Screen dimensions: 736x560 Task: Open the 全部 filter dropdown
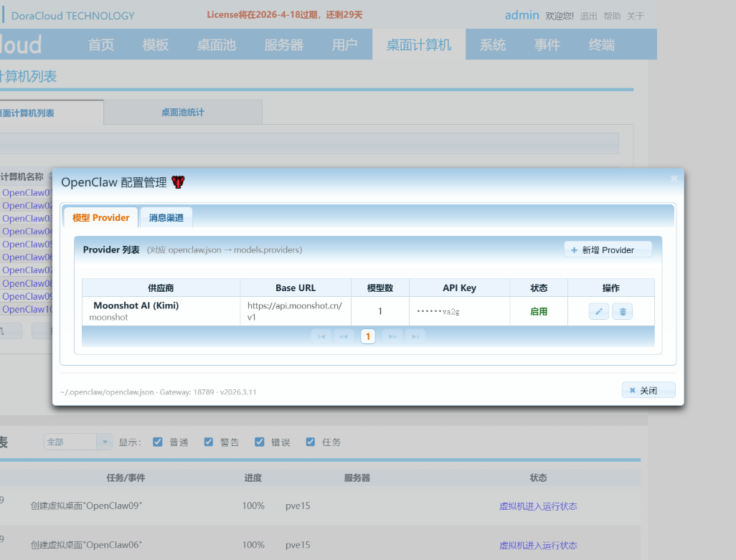104,442
